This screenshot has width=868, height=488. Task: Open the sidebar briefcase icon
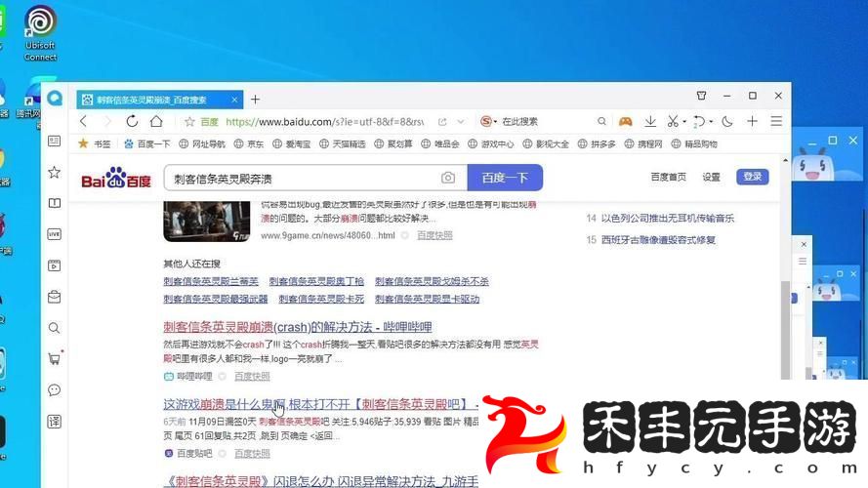(x=55, y=297)
